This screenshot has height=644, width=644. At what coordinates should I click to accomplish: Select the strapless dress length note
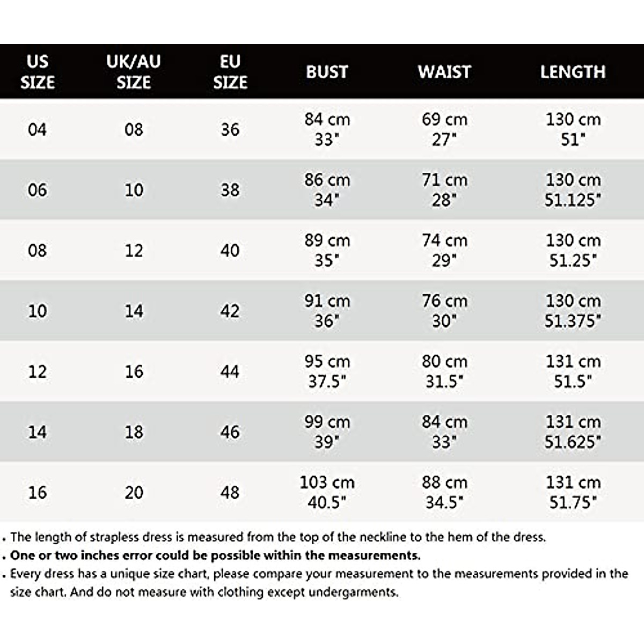point(277,537)
